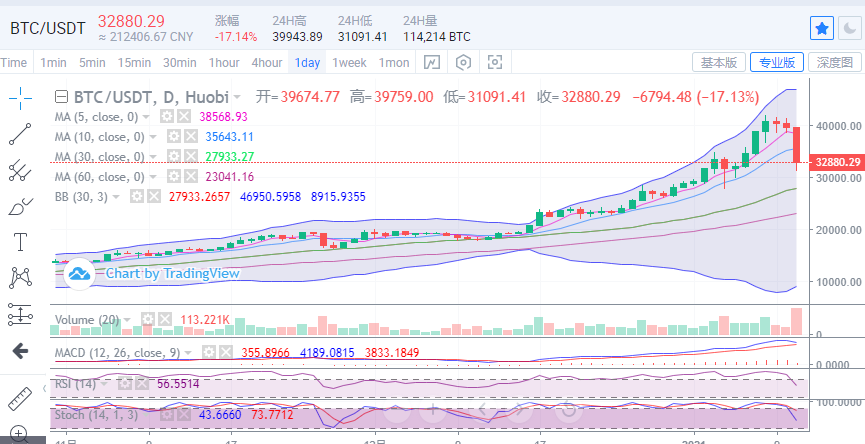Remove the MA 60 indicator
The height and width of the screenshot is (444, 865).
coord(190,176)
